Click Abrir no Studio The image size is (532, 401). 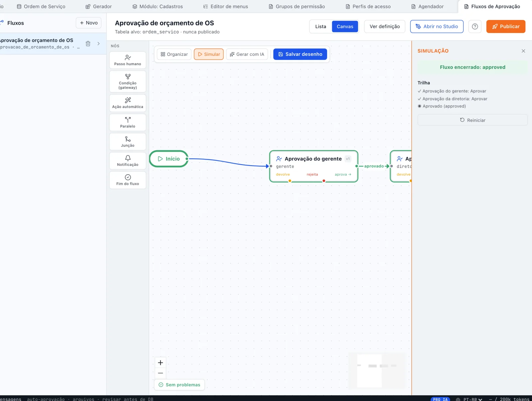coord(437,27)
